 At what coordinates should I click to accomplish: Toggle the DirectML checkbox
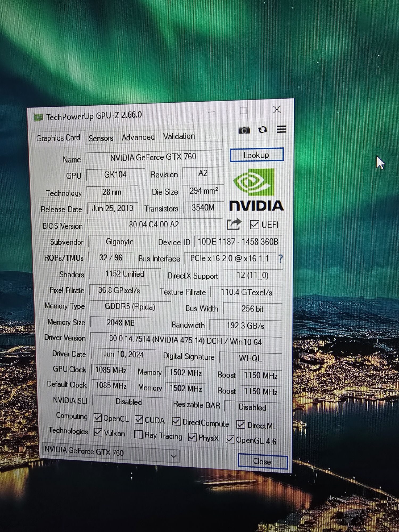pos(241,425)
